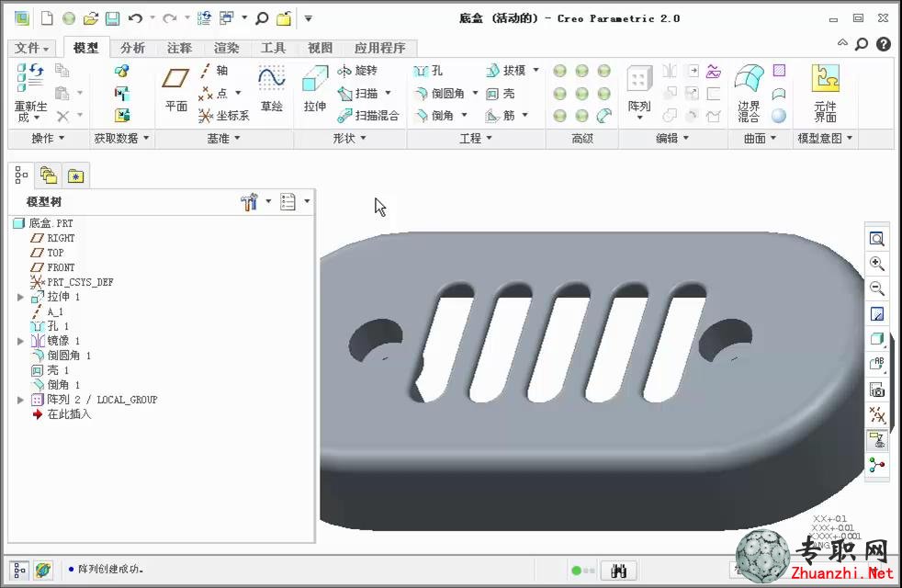Switch to the 渲染 ribbon tab
902x588 pixels.
pos(227,49)
